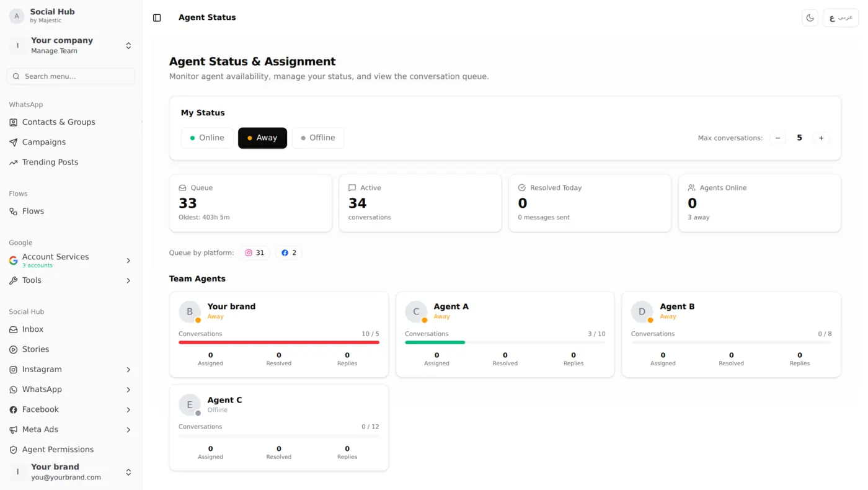Click the Google logo icon
This screenshot has height=490, width=868.
13,261
